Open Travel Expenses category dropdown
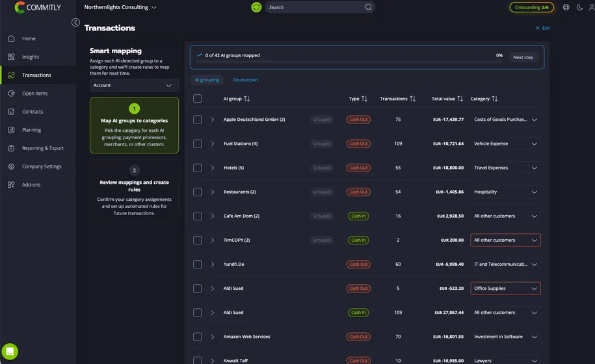Image resolution: width=595 pixels, height=364 pixels. click(x=505, y=168)
